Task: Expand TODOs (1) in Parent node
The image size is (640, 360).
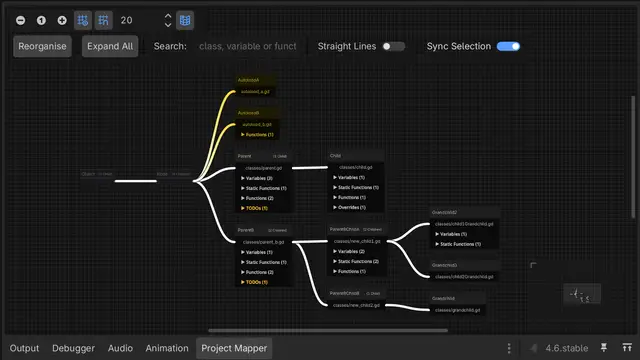Action: (x=255, y=208)
